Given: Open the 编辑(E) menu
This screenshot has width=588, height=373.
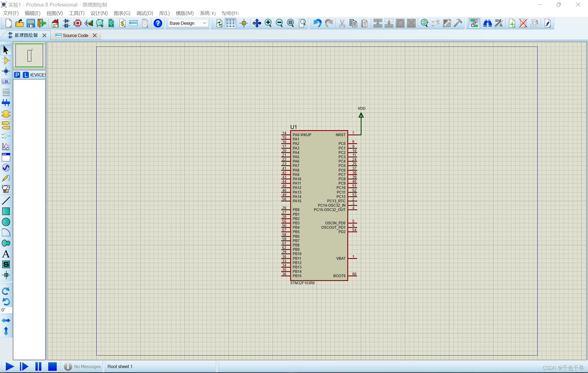Looking at the screenshot, I should 32,13.
